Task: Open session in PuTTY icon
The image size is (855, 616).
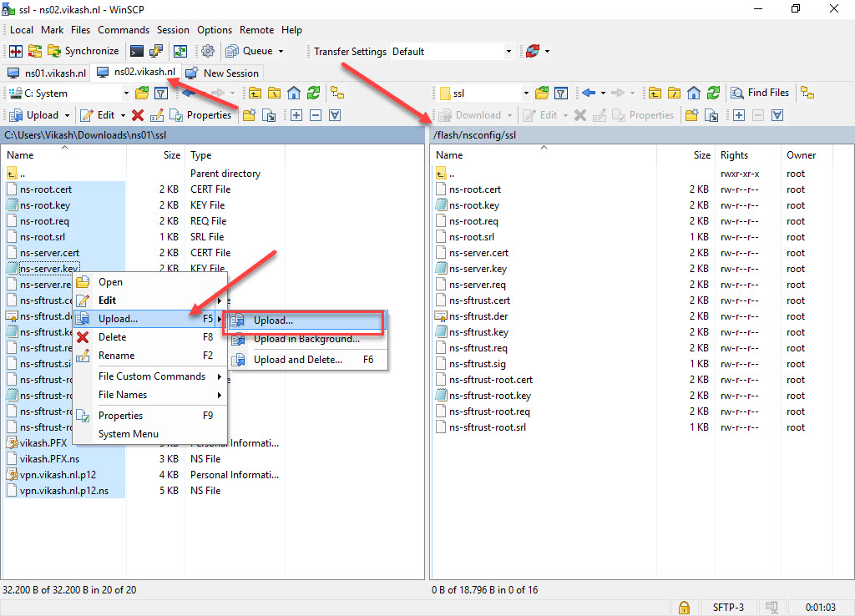Action: click(x=156, y=51)
